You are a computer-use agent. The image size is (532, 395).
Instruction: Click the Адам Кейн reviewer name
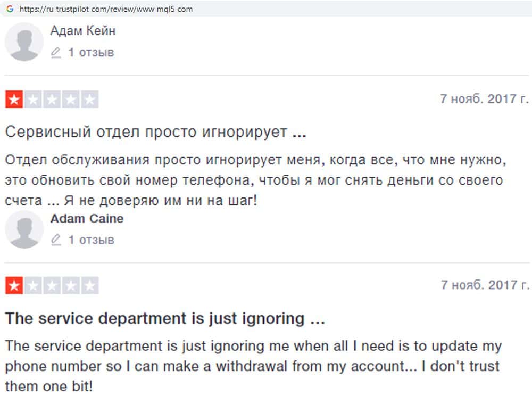point(82,31)
